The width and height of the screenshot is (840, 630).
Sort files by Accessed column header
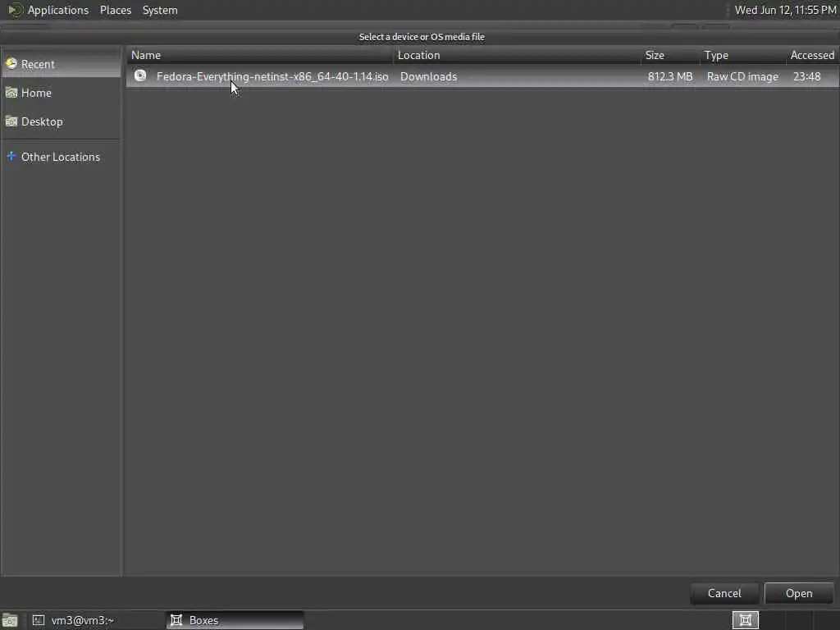(812, 55)
